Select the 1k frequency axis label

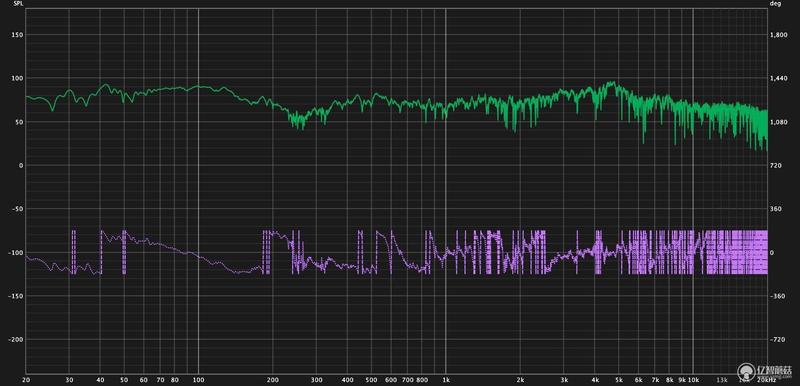[446, 380]
